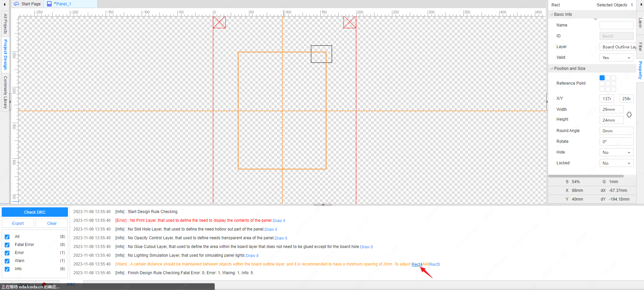Select the right red X marker on the canvas
The height and width of the screenshot is (290, 644).
(x=350, y=22)
